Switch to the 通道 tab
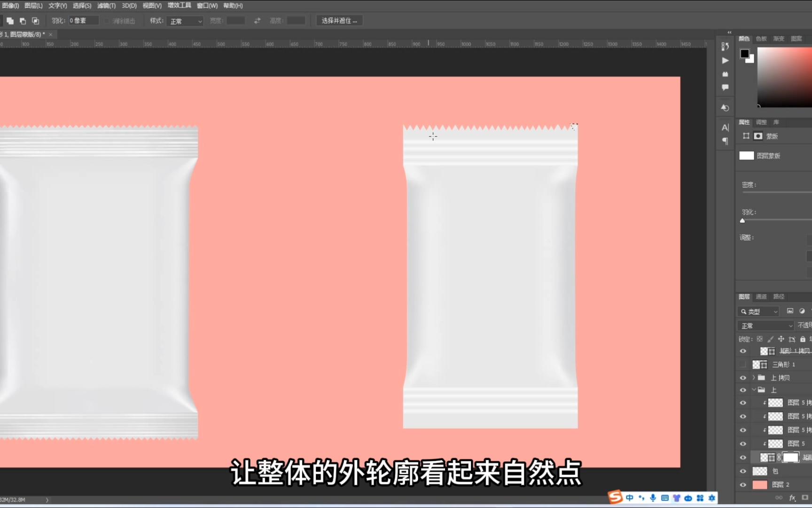Image resolution: width=812 pixels, height=508 pixels. pos(760,297)
